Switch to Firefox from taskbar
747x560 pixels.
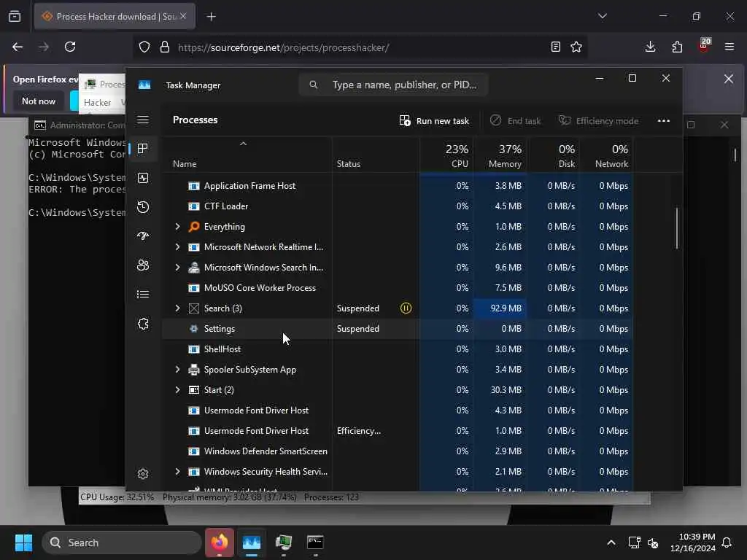coord(220,542)
